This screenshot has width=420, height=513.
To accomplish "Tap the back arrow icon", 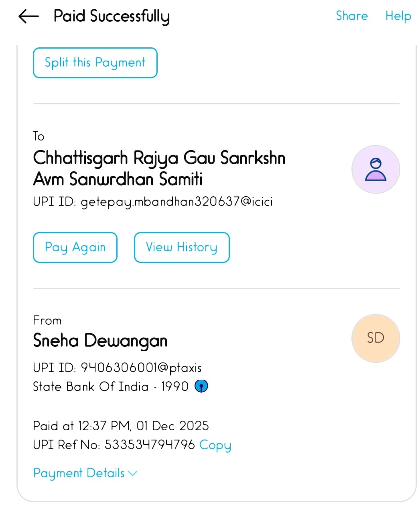I will tap(28, 16).
